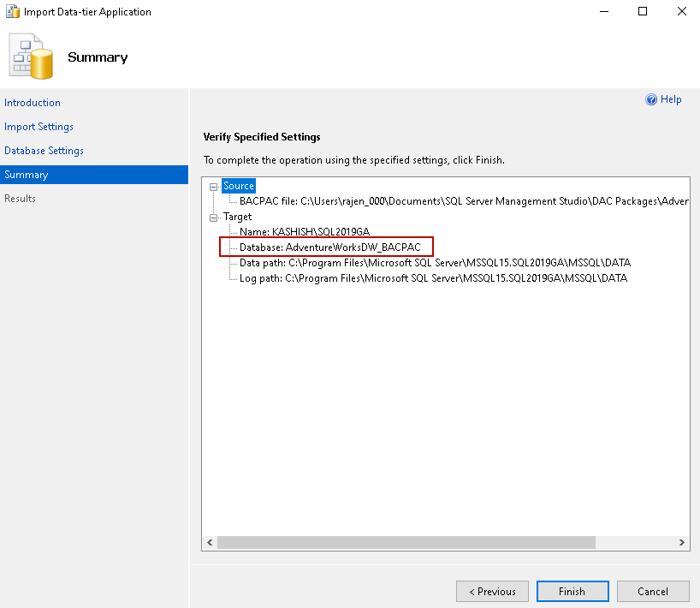700x608 pixels.
Task: Go back with the Previous button
Action: click(x=492, y=591)
